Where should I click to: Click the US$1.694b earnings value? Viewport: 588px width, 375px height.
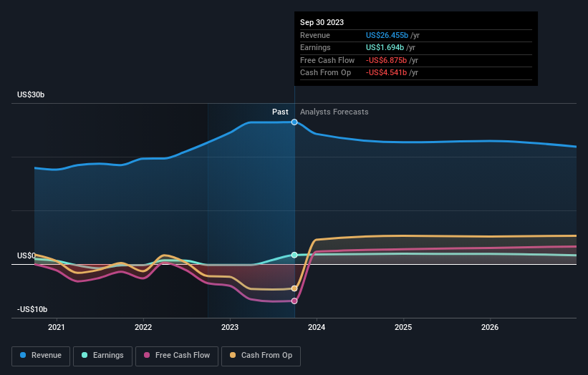pyautogui.click(x=385, y=47)
